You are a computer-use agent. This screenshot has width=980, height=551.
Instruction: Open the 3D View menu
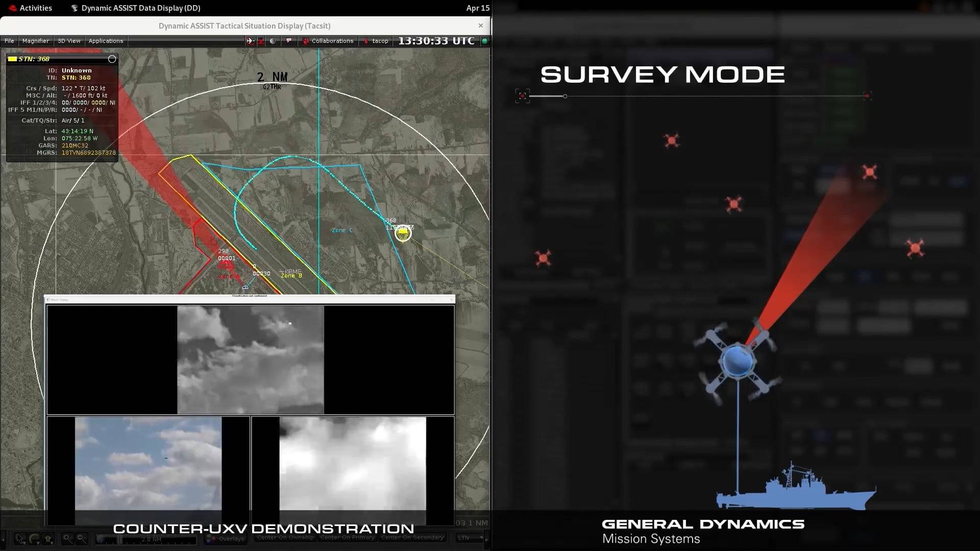pyautogui.click(x=69, y=41)
